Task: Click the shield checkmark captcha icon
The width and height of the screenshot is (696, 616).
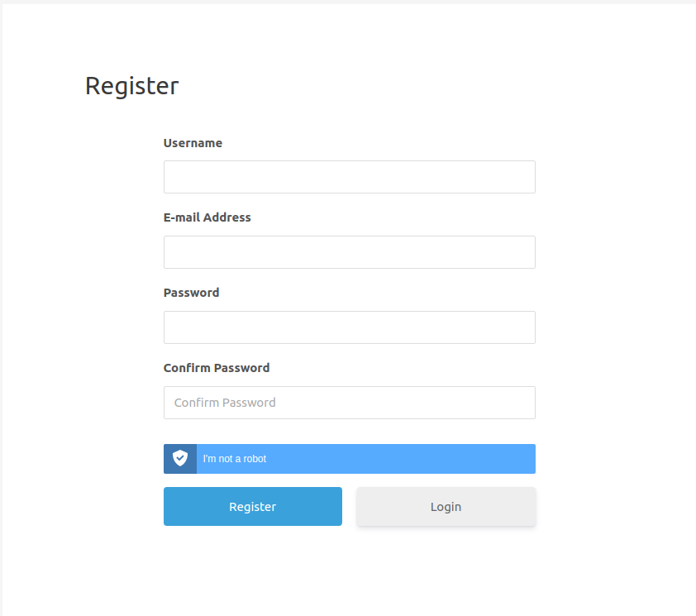Action: (180, 458)
